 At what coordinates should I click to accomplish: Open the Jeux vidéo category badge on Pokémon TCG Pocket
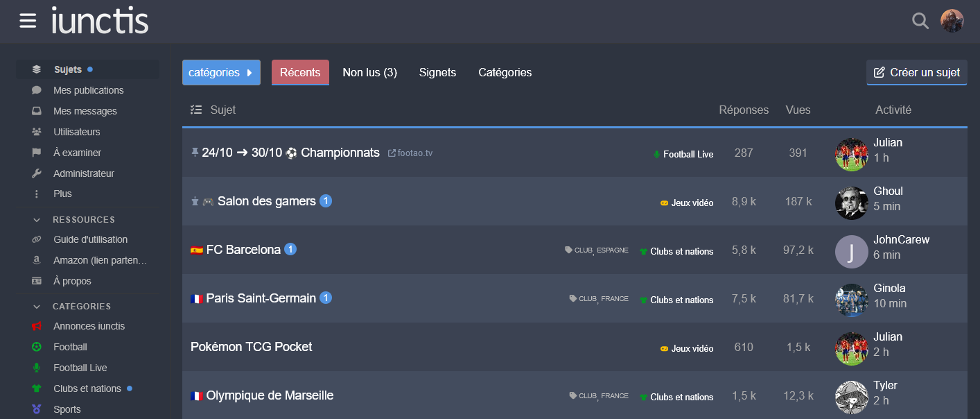(686, 348)
